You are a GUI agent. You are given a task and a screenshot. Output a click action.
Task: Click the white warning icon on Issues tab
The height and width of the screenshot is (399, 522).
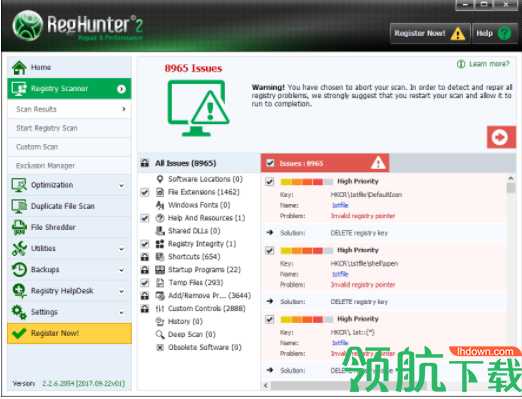click(378, 163)
